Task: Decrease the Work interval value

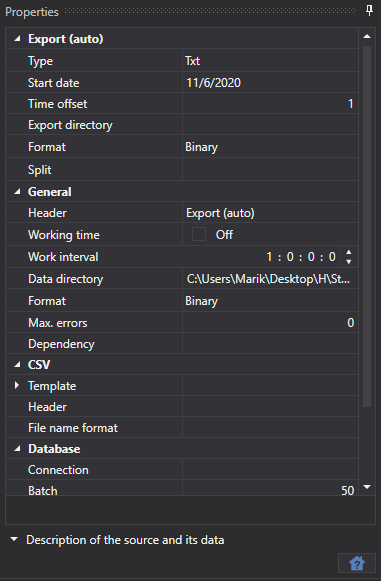Action: pyautogui.click(x=348, y=261)
